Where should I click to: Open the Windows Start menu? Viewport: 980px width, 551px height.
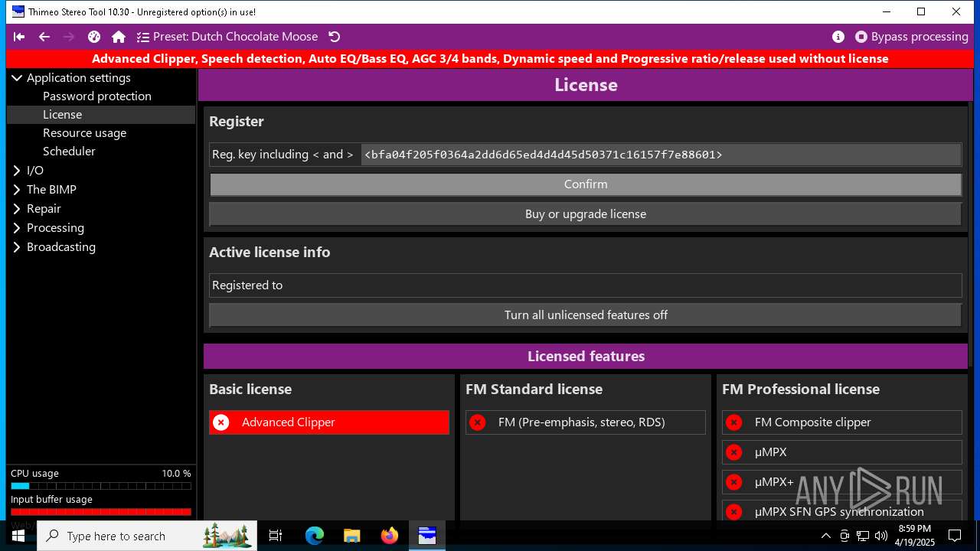[18, 536]
